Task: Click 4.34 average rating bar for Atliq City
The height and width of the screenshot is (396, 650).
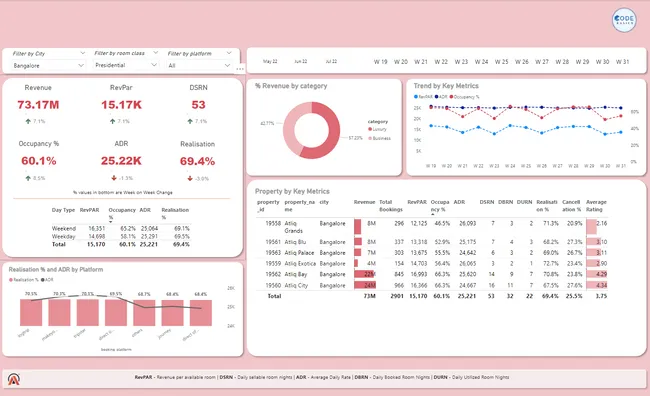Action: 597,285
